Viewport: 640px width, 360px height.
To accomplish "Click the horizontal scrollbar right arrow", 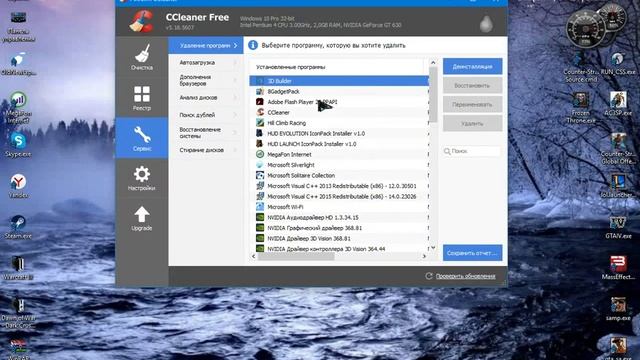I will pyautogui.click(x=424, y=256).
